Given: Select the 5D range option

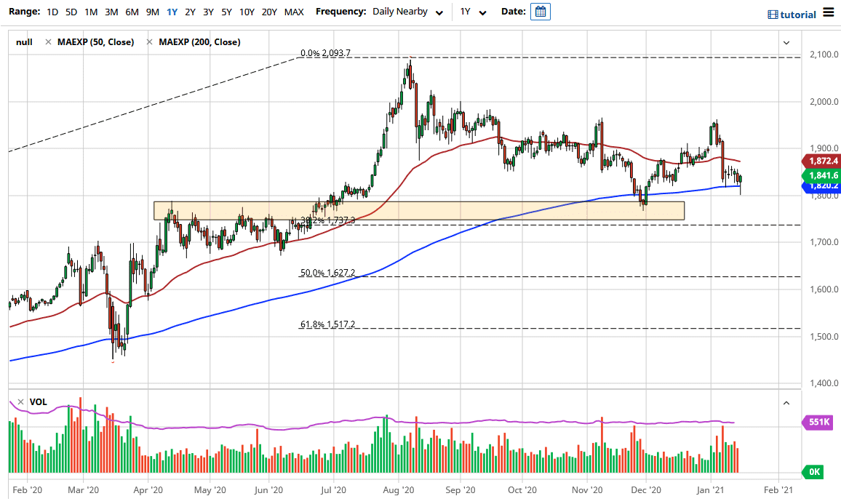Looking at the screenshot, I should click(71, 12).
